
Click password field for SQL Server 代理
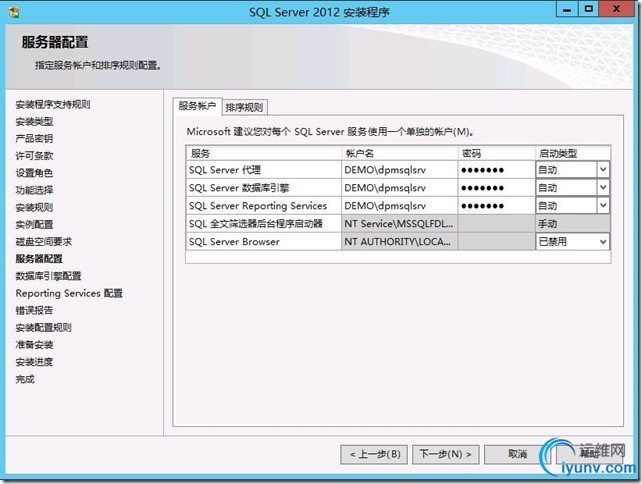click(x=496, y=170)
